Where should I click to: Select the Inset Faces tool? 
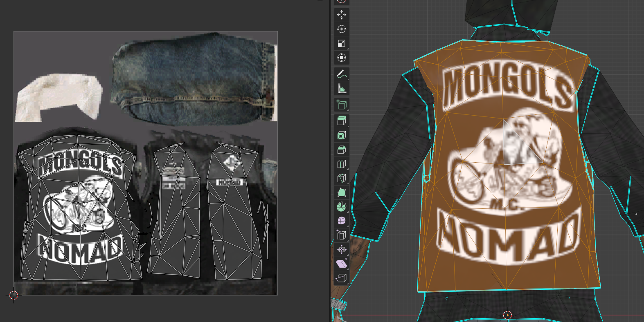click(342, 135)
